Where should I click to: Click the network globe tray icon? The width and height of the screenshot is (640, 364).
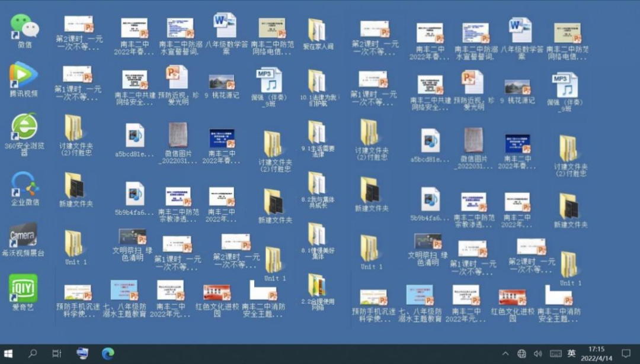tap(521, 353)
